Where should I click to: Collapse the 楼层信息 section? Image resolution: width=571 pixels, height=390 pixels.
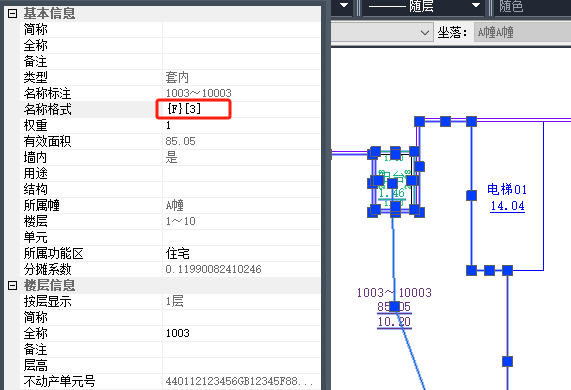click(12, 285)
